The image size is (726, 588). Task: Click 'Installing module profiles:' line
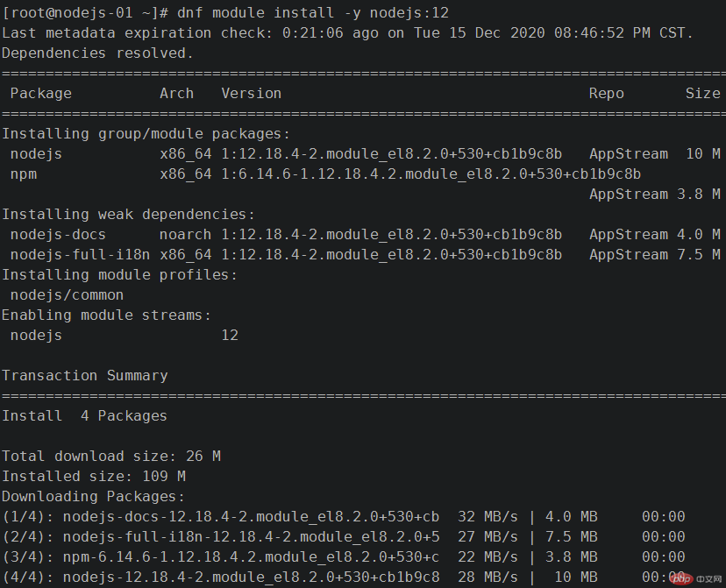(119, 275)
